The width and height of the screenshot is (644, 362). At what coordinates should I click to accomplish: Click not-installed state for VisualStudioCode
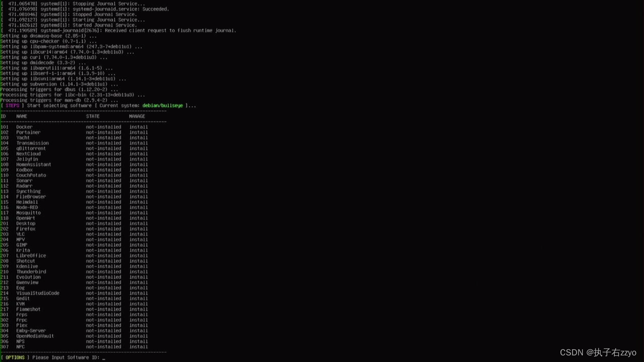coord(104,293)
